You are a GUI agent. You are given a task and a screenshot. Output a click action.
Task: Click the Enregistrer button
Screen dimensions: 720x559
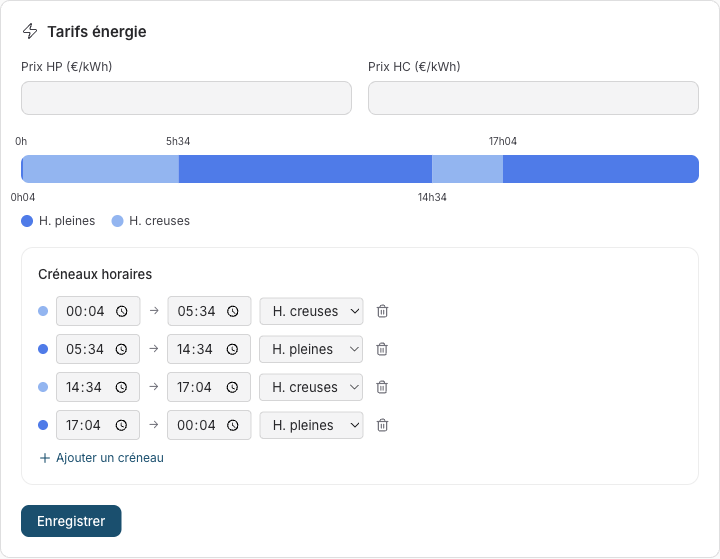(71, 521)
